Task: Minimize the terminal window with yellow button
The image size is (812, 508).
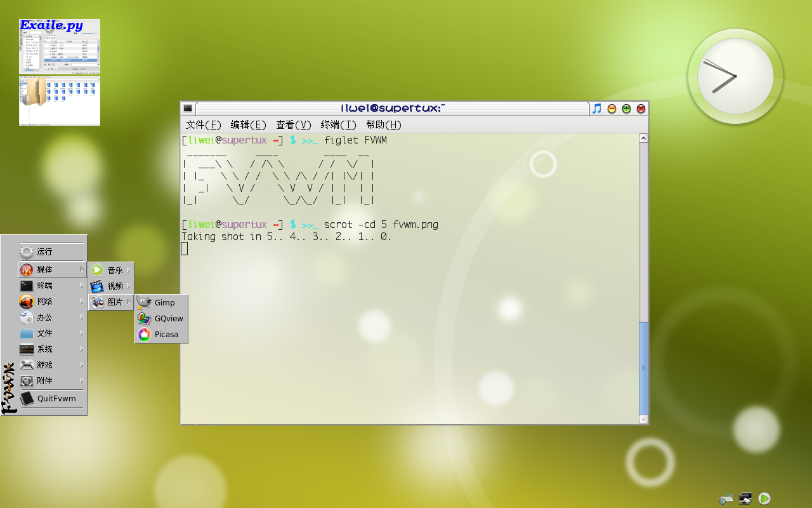Action: (612, 109)
